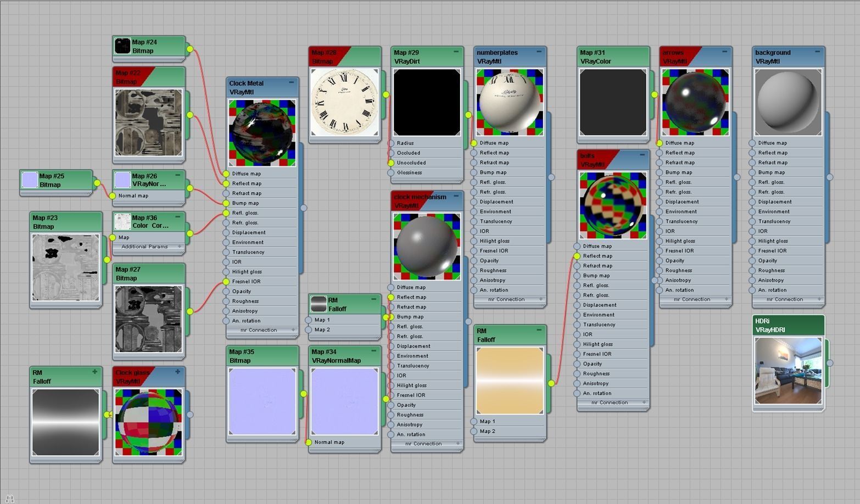Collapse the Map #29 VRayDirt node
This screenshot has height=504, width=860.
coord(456,52)
